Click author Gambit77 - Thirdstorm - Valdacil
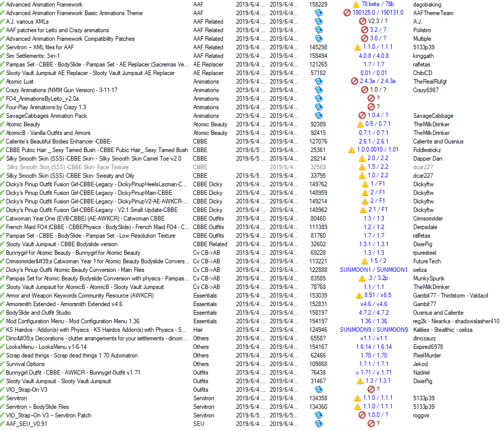This screenshot has width=504, height=431. 451,296
